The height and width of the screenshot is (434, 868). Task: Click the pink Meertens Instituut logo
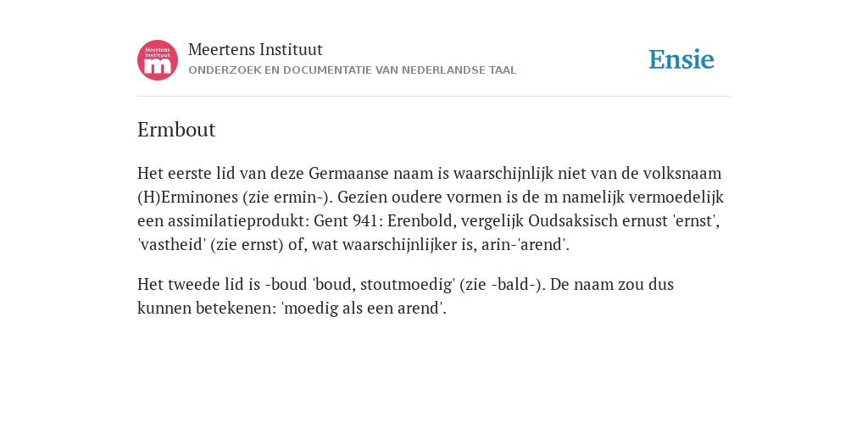158,60
